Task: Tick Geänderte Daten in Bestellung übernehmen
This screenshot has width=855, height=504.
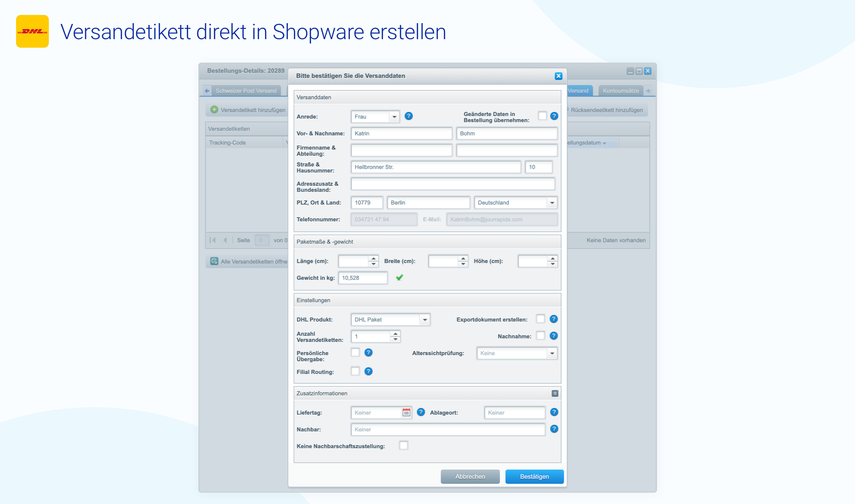Action: coord(542,116)
